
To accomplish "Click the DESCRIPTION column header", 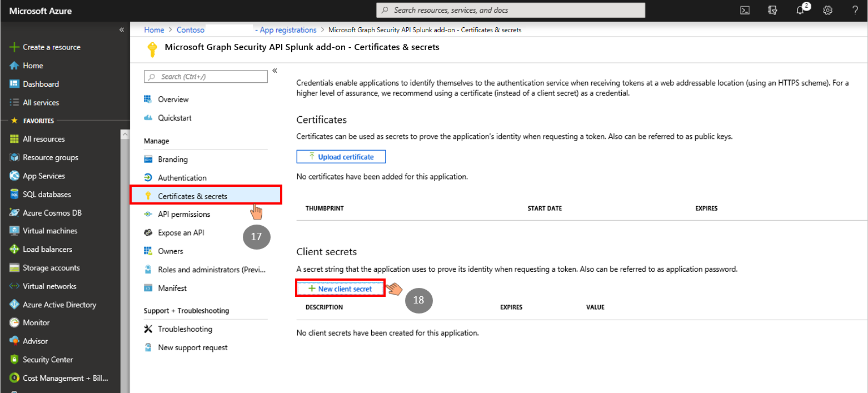I will click(x=324, y=307).
